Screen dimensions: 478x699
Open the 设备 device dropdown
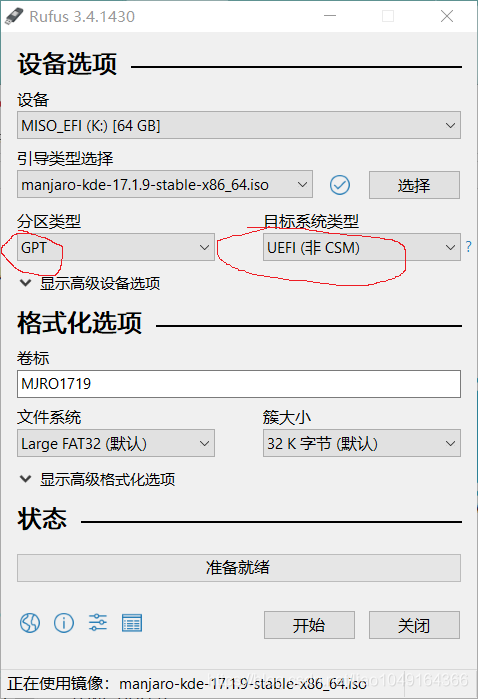(239, 125)
